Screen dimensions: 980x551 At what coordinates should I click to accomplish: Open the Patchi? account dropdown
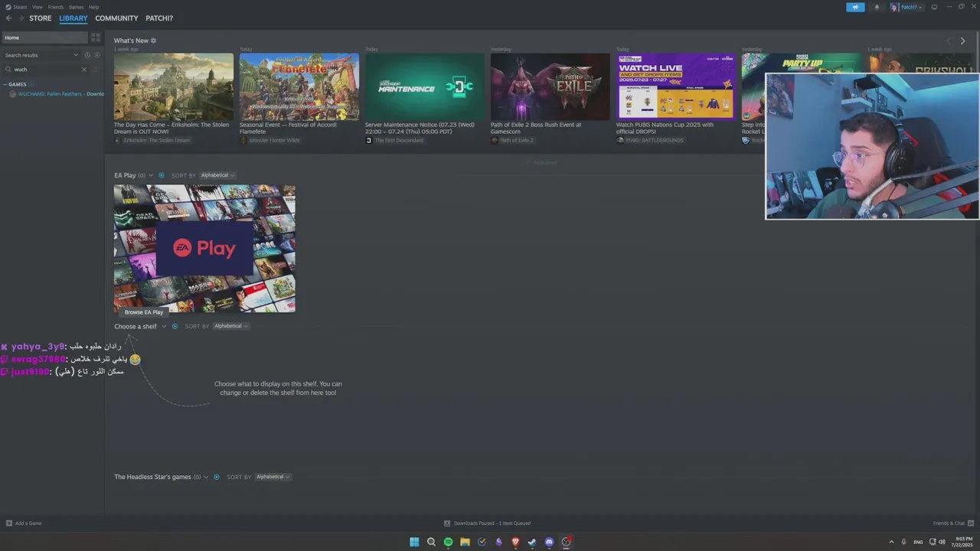pyautogui.click(x=911, y=7)
